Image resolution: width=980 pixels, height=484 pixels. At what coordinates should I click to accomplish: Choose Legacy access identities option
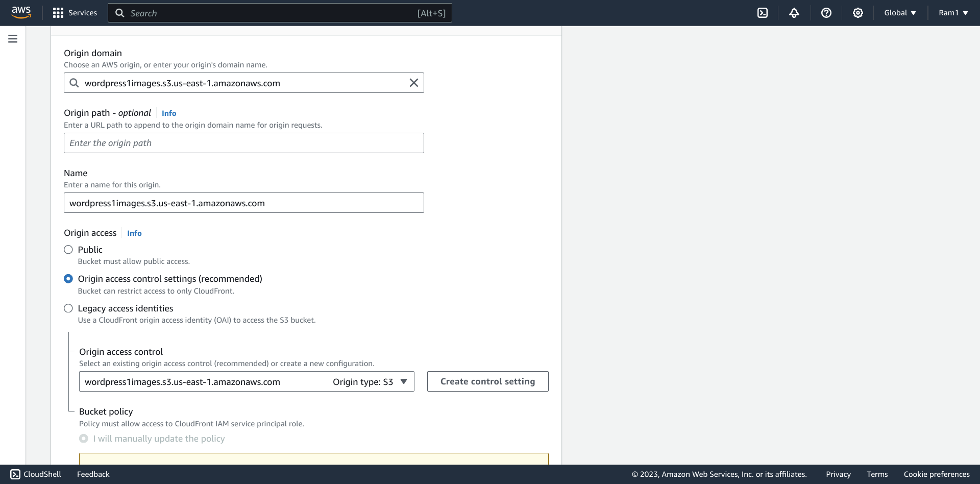[68, 308]
